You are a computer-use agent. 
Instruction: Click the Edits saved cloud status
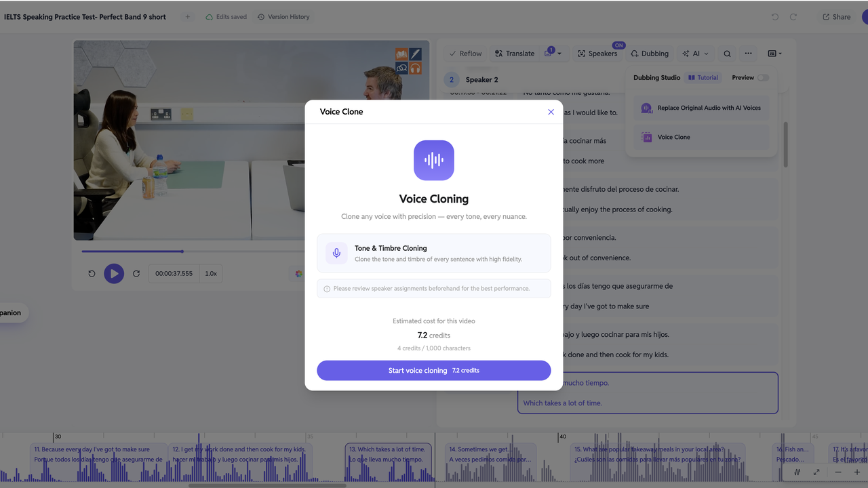[226, 17]
